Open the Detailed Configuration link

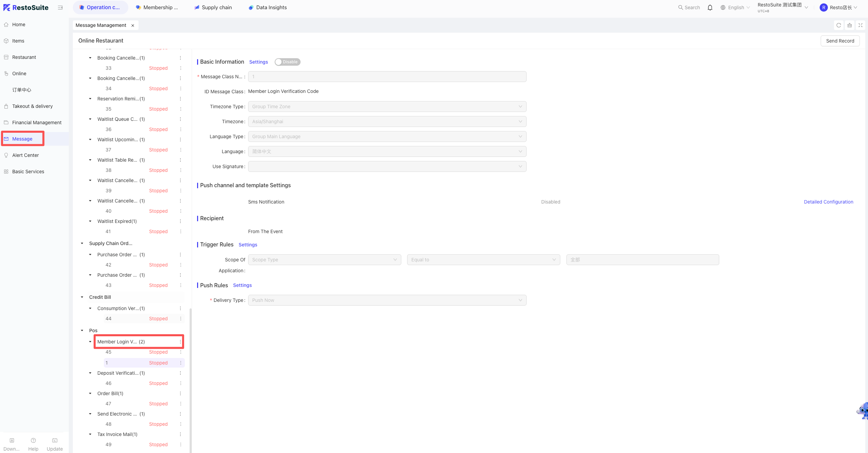[x=829, y=202]
